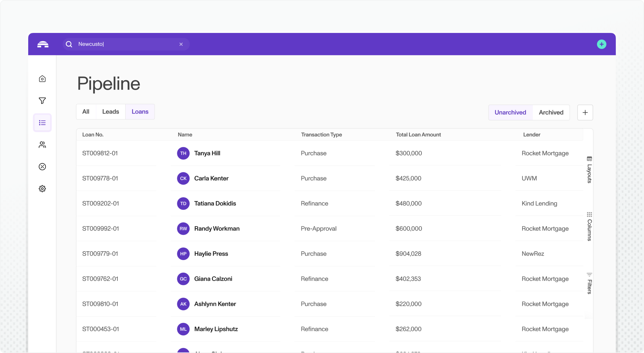Open settings gear in sidebar
The width and height of the screenshot is (644, 353).
42,189
